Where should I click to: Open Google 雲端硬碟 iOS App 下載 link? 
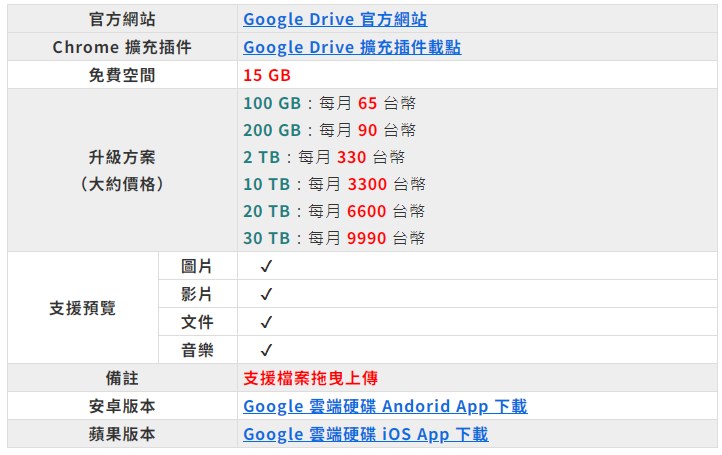[365, 434]
